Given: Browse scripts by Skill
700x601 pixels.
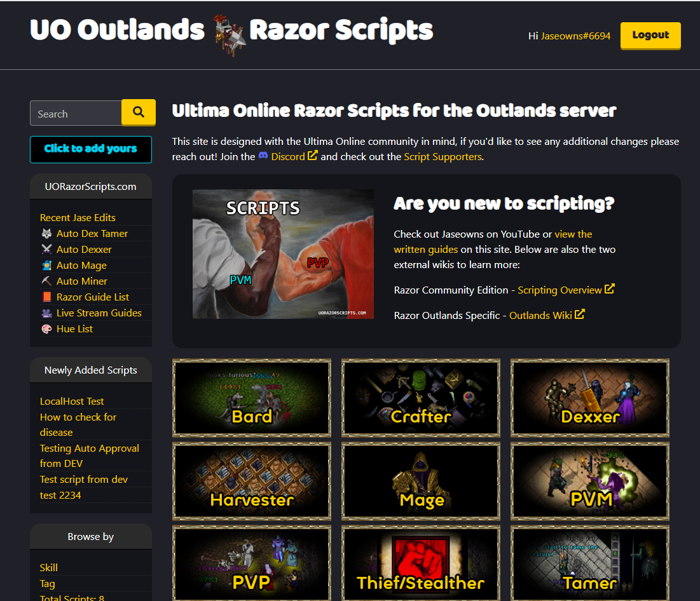Looking at the screenshot, I should pos(49,567).
